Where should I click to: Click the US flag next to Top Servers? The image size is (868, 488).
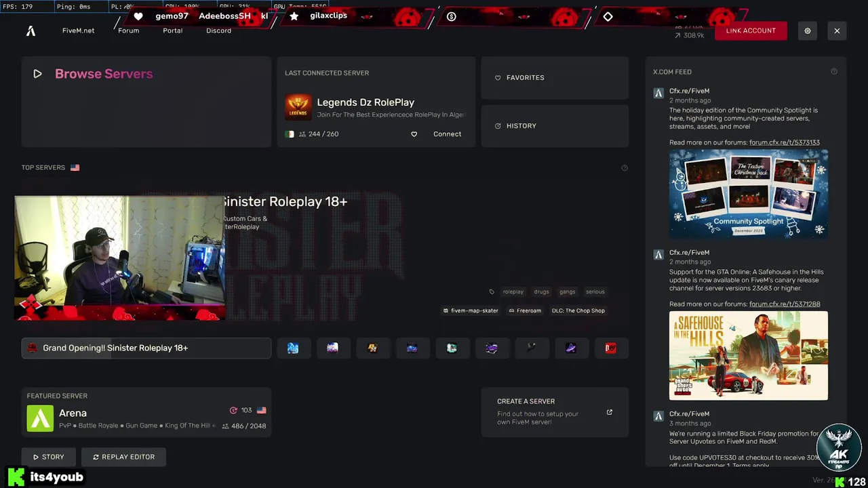75,167
